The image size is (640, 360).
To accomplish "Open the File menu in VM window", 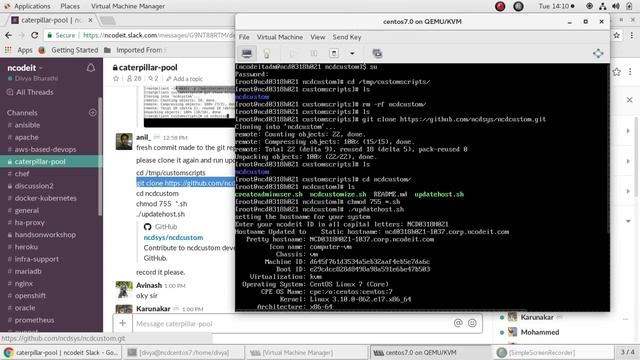I will pos(244,37).
